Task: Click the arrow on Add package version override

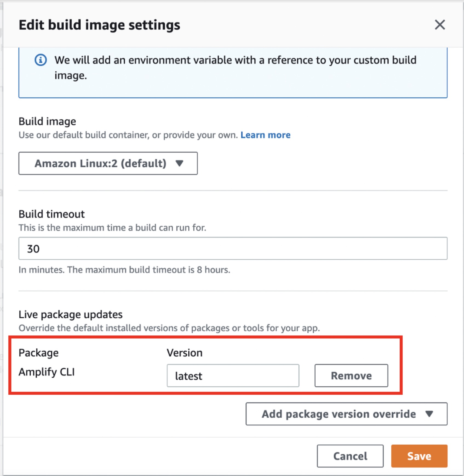Action: click(429, 414)
